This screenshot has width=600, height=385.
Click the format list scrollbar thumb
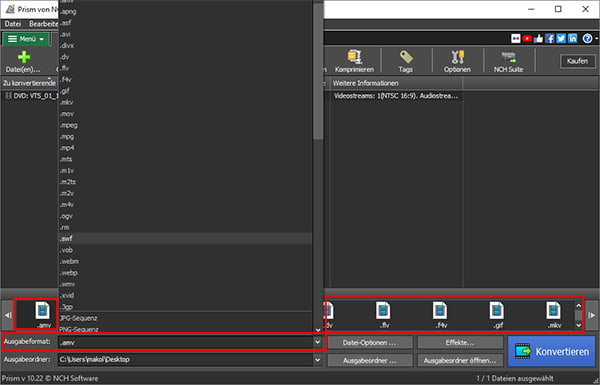pos(318,71)
